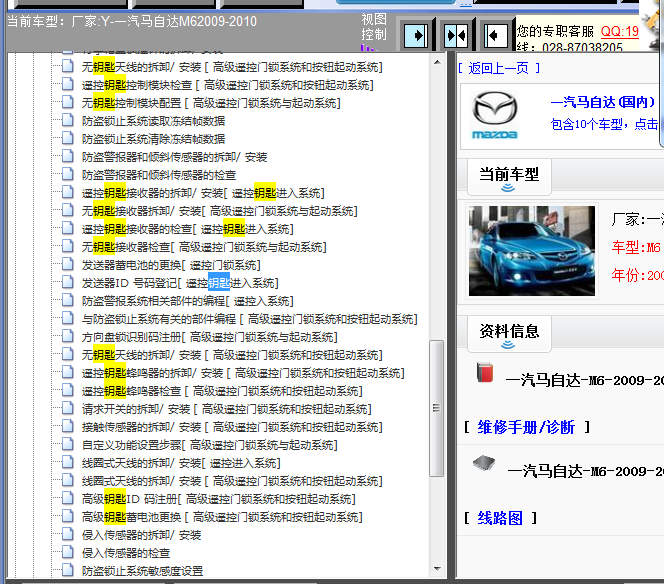Open 与防盗锁止系统有关的部件编程 entry

click(250, 319)
